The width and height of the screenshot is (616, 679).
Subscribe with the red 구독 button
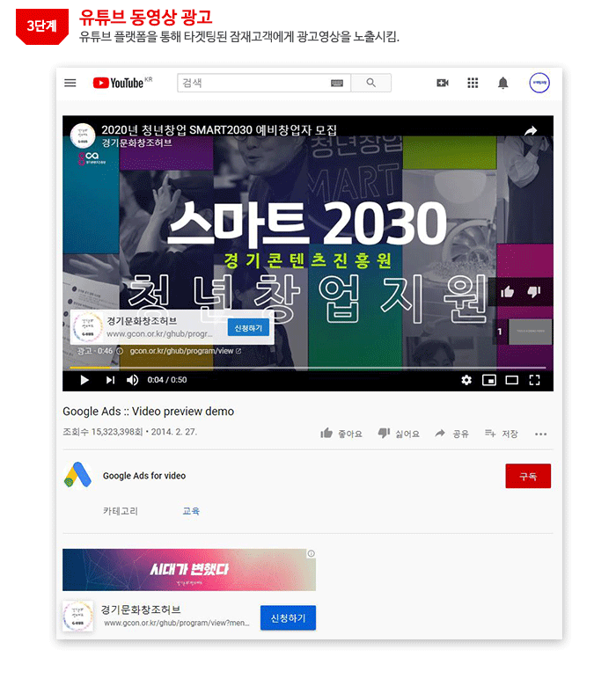(x=528, y=476)
